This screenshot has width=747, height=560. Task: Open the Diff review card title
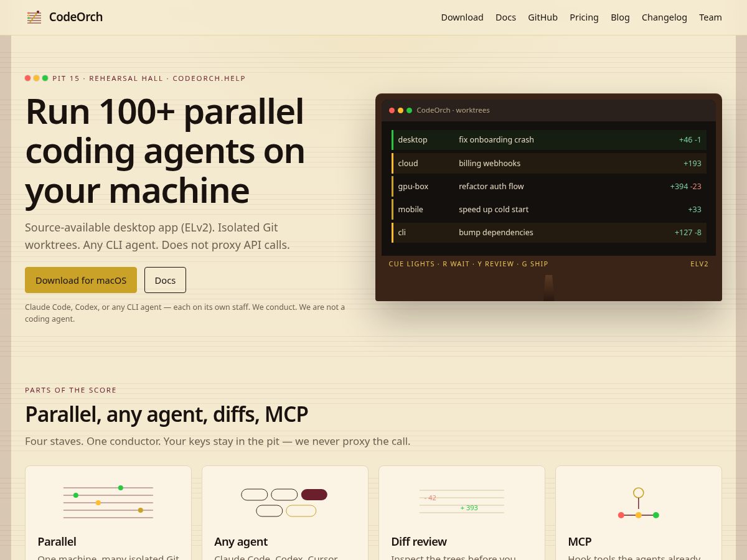(419, 541)
